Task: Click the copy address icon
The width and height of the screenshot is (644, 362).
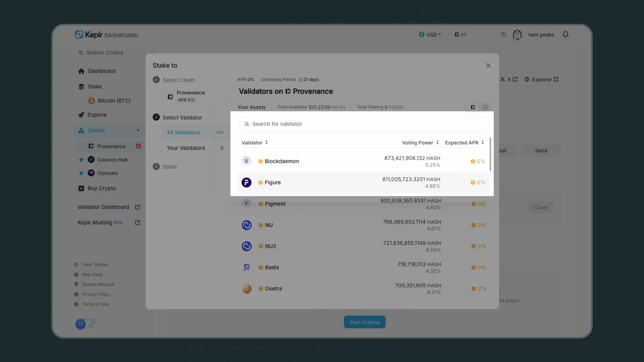Action: 503,35
